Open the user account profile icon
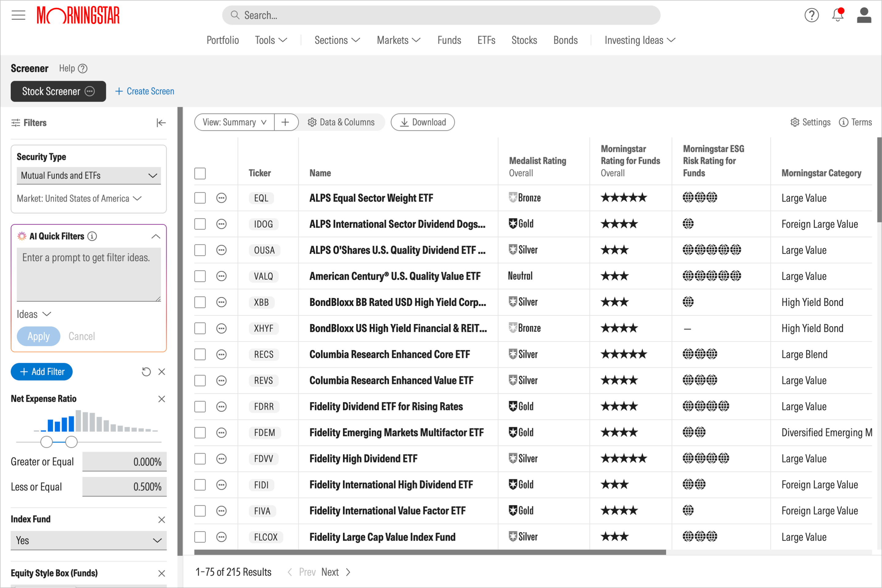 [864, 15]
